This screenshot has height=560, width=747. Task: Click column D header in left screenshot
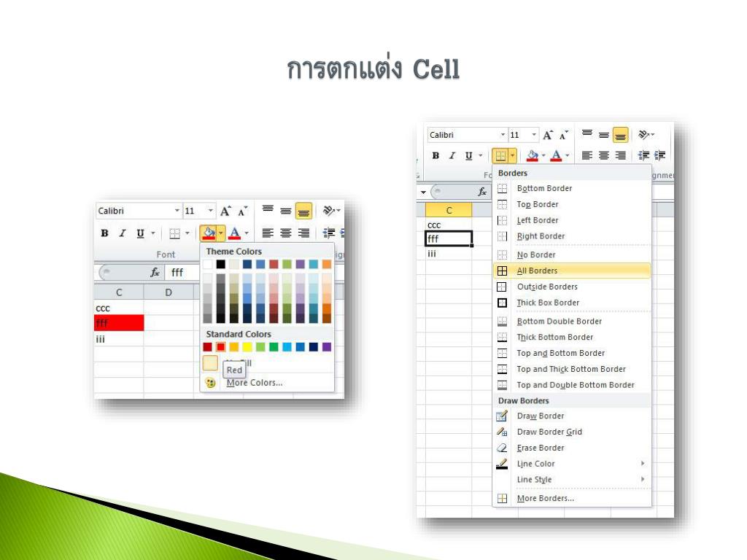169,292
